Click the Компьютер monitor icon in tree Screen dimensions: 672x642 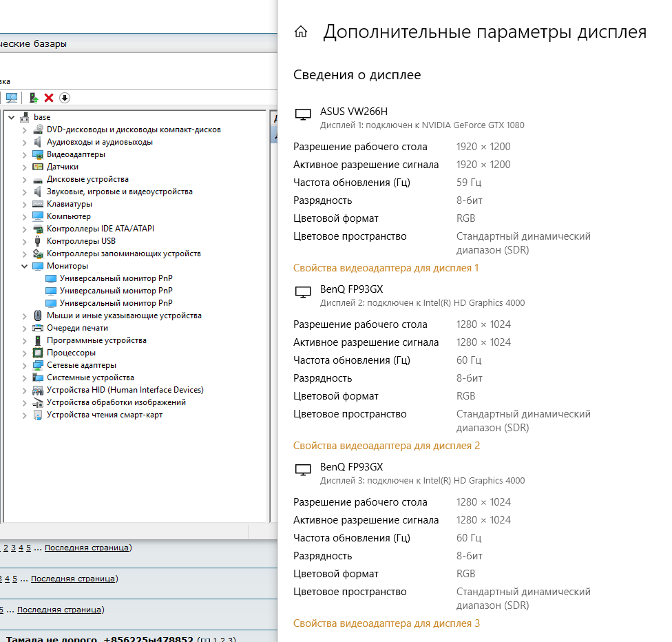pyautogui.click(x=38, y=216)
